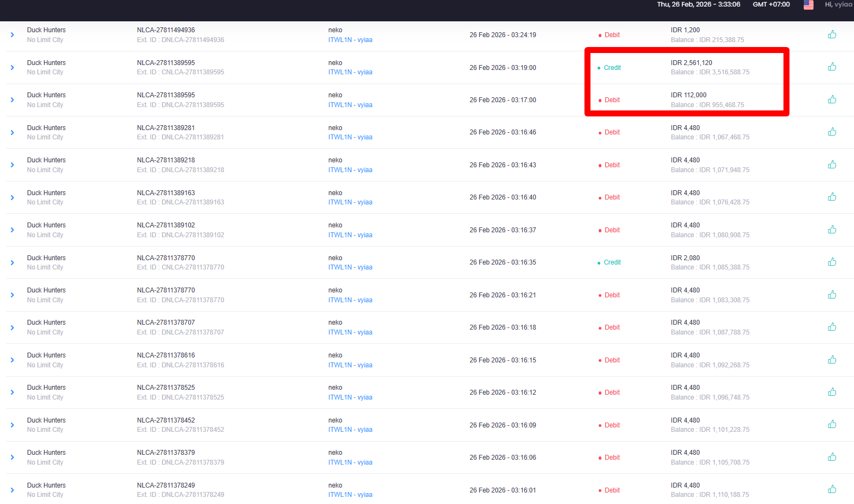This screenshot has height=504, width=854.
Task: Click the Credit label at 03:16:35
Action: pos(612,262)
